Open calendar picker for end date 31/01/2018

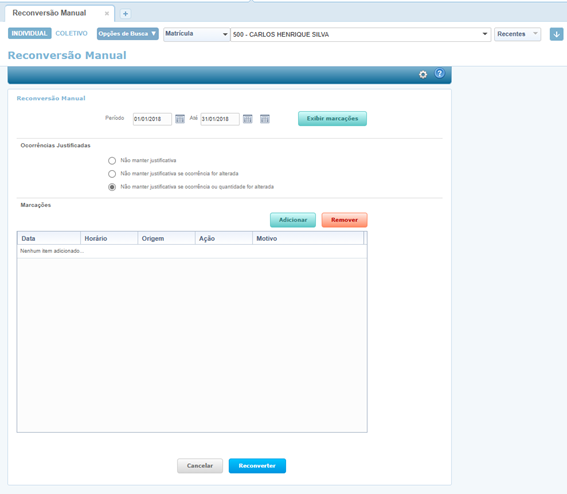coord(248,119)
